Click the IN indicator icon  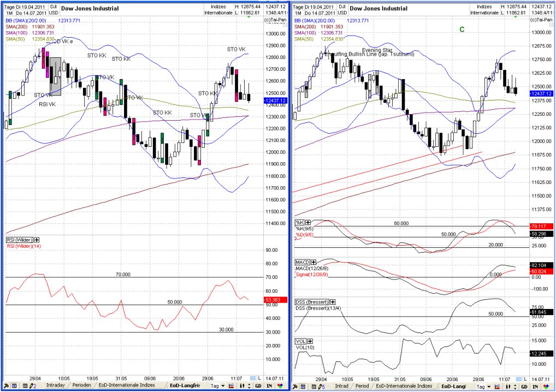pyautogui.click(x=269, y=385)
